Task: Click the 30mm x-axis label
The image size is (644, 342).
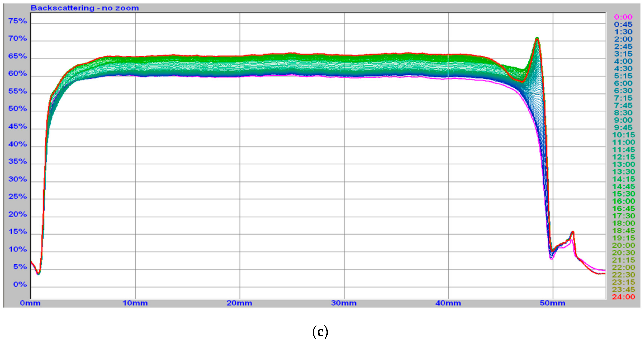Action: (344, 303)
